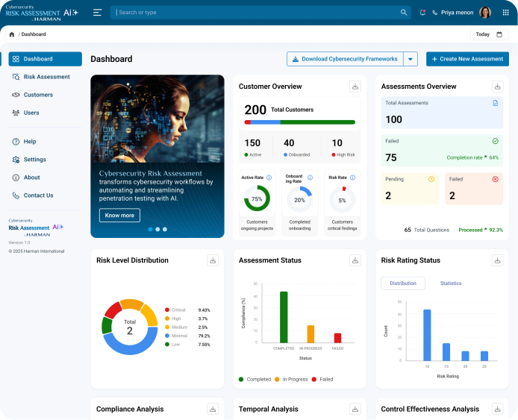
Task: Click the Risk Level Distribution download icon
Action: (x=213, y=260)
